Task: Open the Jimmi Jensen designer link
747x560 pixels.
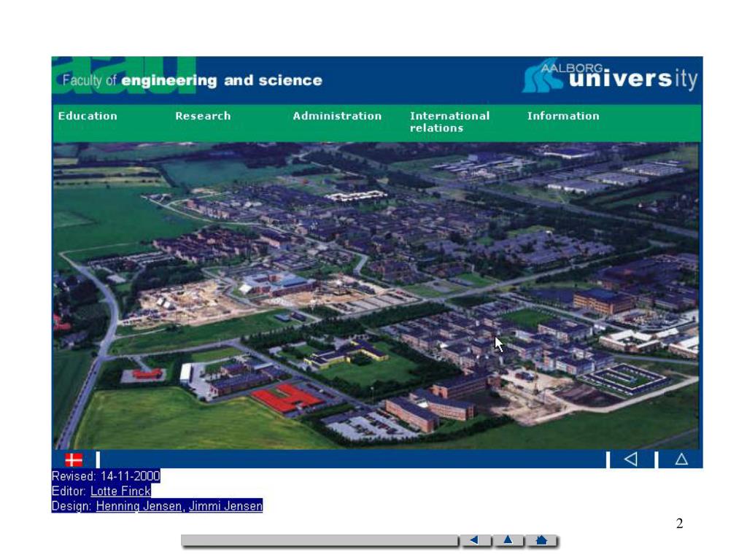Action: tap(225, 506)
